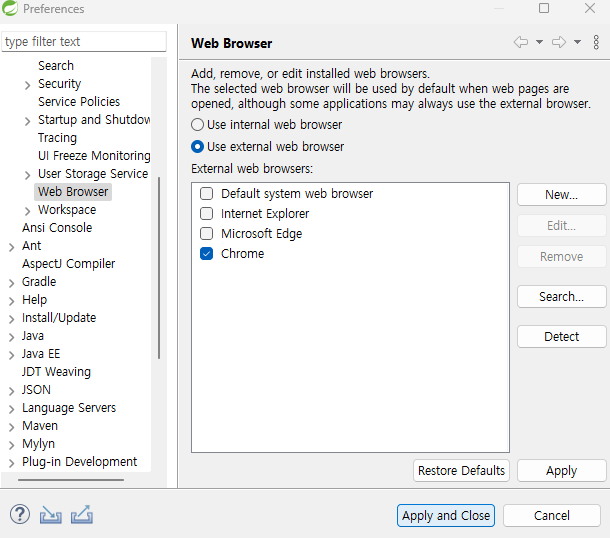
Task: Click the Apply button
Action: (561, 471)
